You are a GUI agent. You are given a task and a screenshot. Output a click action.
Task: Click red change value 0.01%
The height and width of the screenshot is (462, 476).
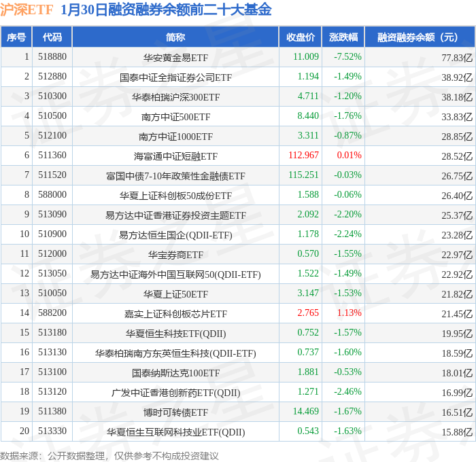(x=349, y=155)
